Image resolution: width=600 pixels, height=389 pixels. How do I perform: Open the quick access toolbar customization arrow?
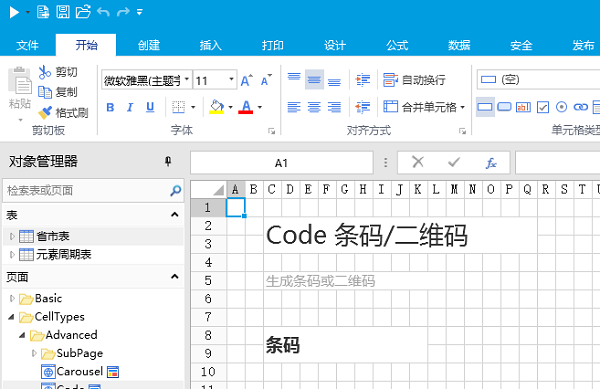[x=140, y=12]
